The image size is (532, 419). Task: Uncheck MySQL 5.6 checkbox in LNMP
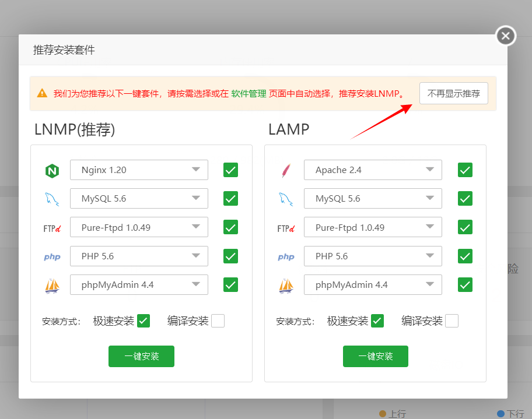point(231,198)
